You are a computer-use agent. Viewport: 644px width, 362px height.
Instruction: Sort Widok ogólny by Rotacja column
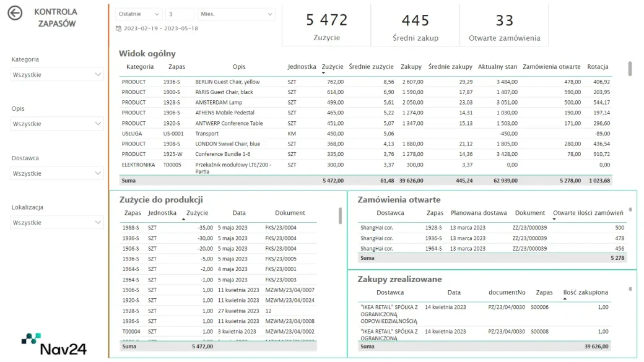(x=598, y=66)
